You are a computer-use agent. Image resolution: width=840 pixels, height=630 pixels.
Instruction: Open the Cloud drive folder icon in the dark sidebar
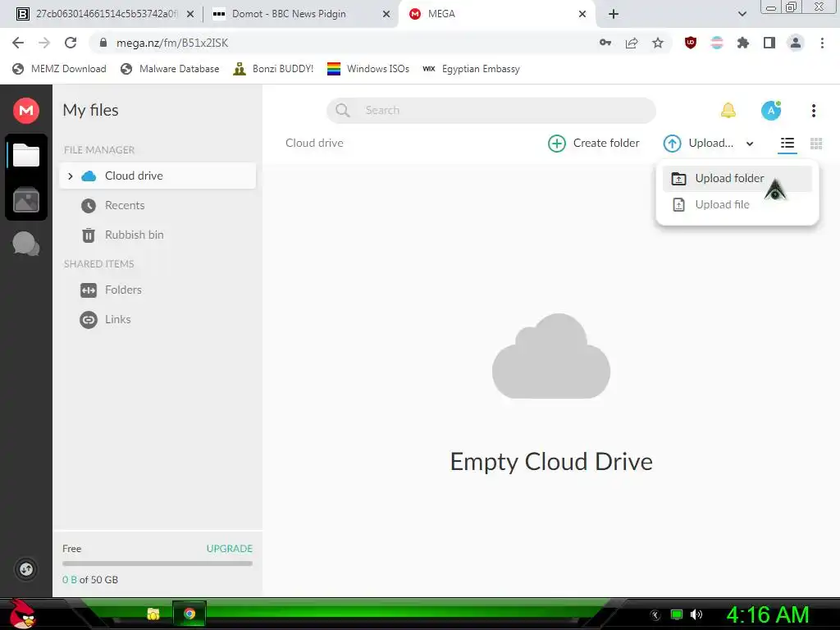point(25,155)
